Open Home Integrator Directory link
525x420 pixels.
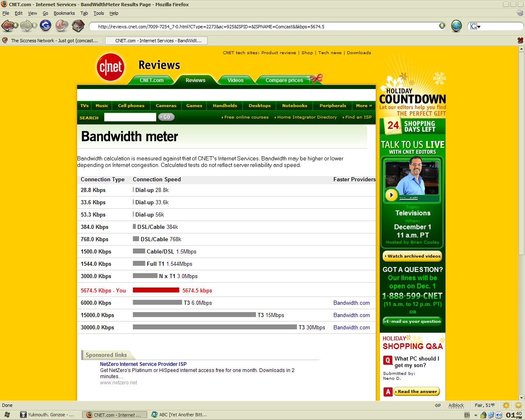point(307,117)
